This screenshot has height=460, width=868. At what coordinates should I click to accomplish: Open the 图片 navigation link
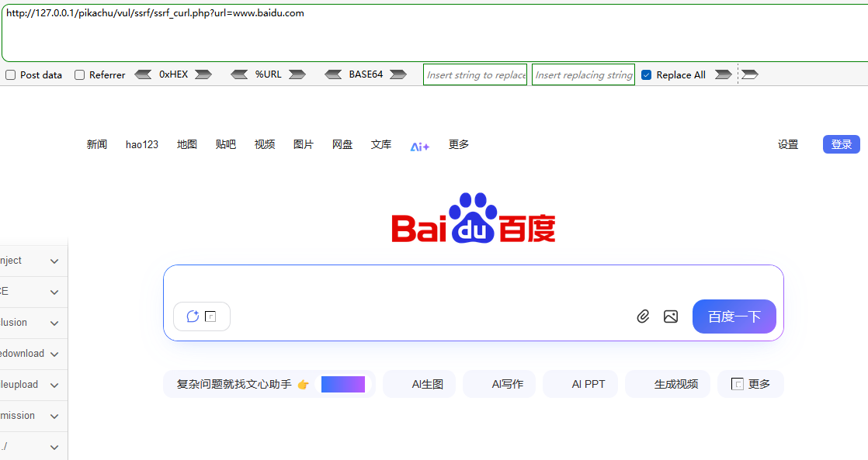[x=304, y=144]
